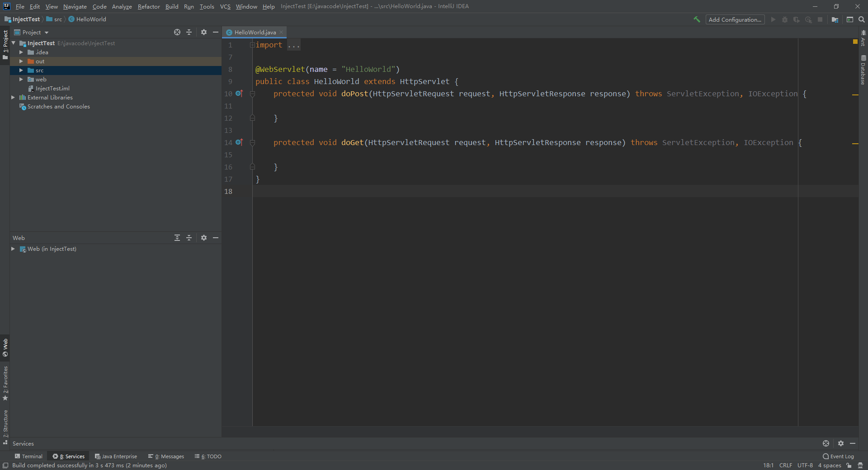Click the UTF-8 encoding in status bar
Image resolution: width=868 pixels, height=470 pixels.
tap(805, 465)
